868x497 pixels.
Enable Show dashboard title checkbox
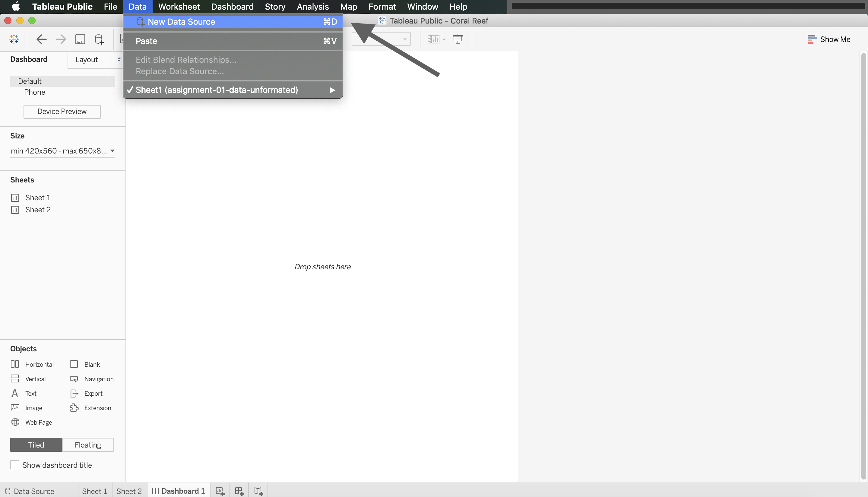click(15, 465)
